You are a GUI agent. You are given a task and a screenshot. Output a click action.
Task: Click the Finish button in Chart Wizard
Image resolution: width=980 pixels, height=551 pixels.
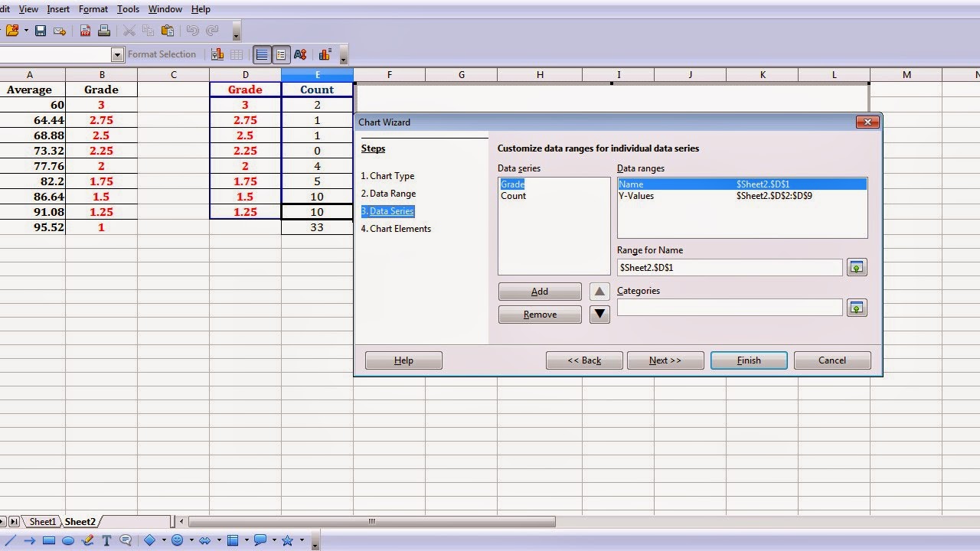[748, 360]
